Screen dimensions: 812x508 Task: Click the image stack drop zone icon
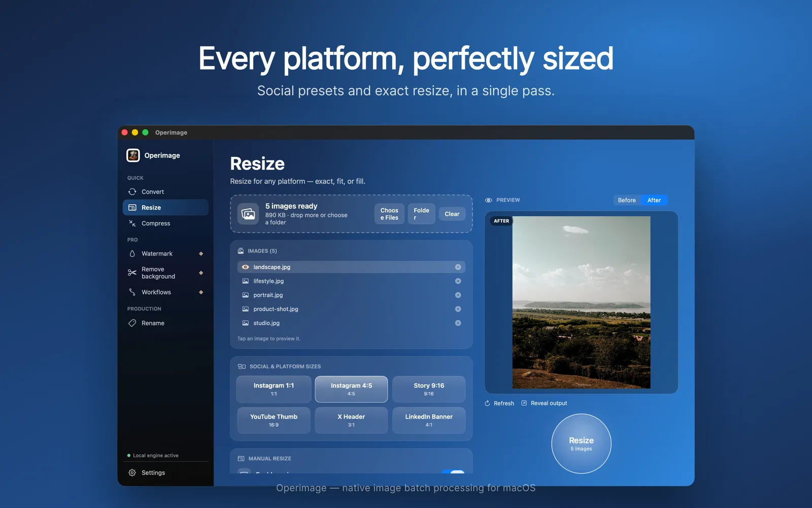248,214
